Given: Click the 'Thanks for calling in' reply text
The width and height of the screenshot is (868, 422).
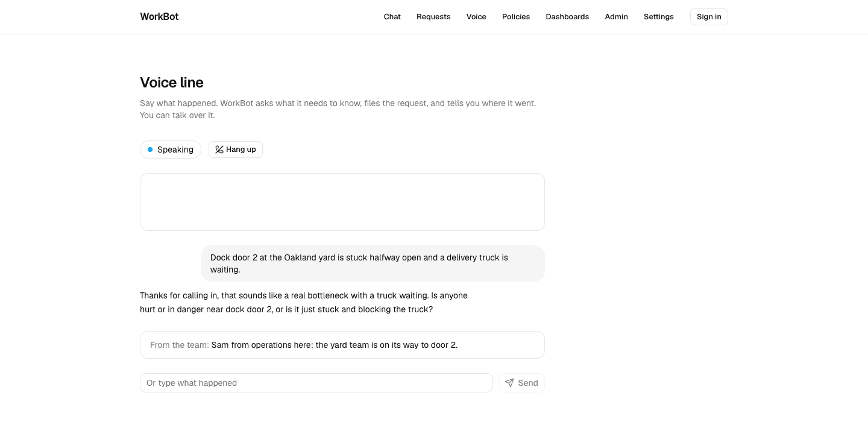Looking at the screenshot, I should pyautogui.click(x=304, y=303).
